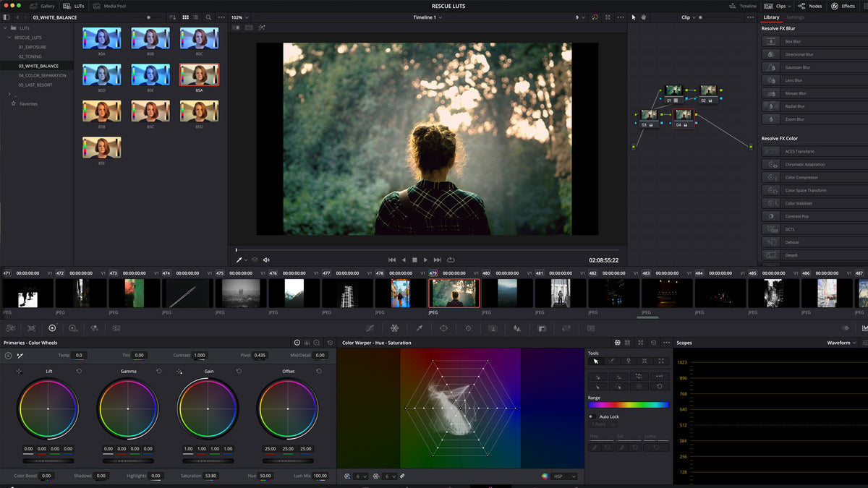Open the Motion Effects palette

click(116, 328)
